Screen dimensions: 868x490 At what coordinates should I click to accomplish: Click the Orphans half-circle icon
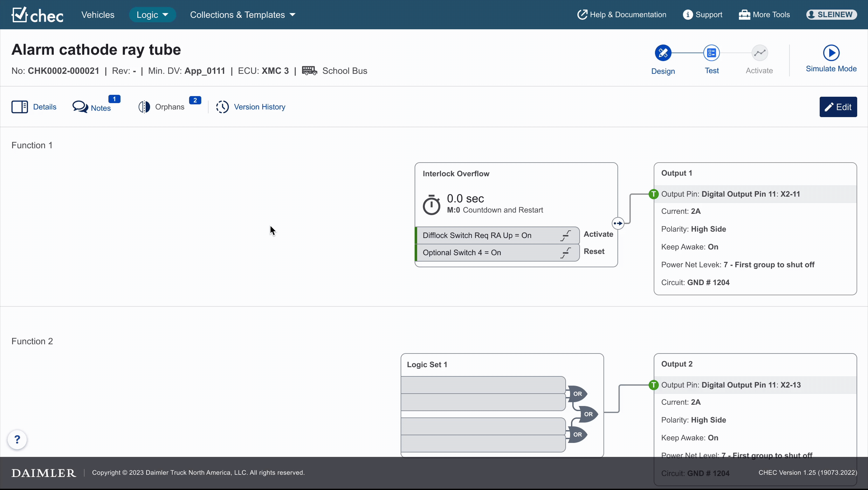pyautogui.click(x=144, y=107)
